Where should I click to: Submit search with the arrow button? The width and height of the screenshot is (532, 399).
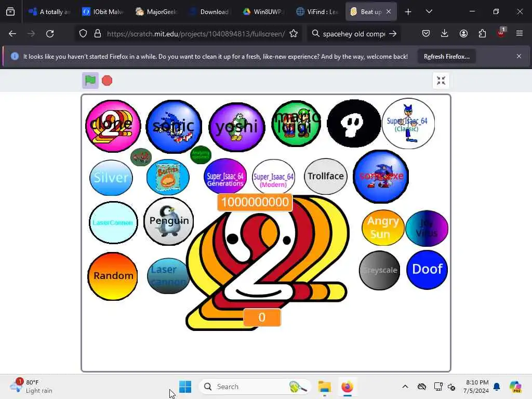[393, 34]
